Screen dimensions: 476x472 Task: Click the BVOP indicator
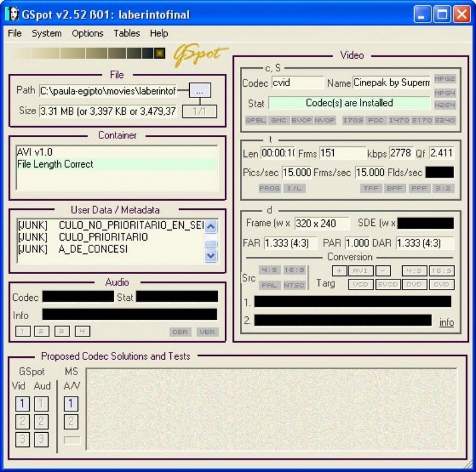click(302, 120)
